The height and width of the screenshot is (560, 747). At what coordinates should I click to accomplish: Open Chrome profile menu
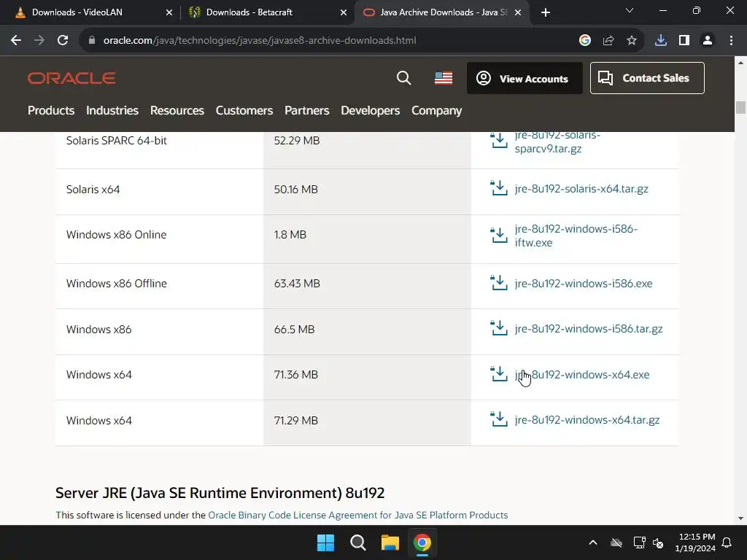(708, 41)
